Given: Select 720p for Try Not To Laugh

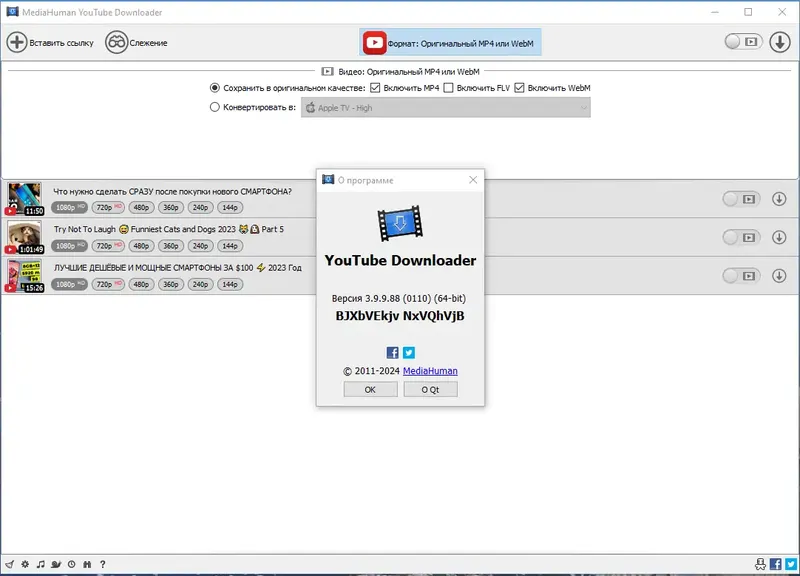Looking at the screenshot, I should coord(108,246).
